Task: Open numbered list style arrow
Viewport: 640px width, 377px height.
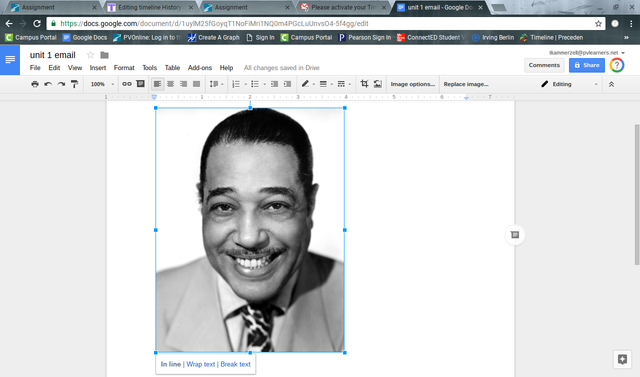Action: 245,84
